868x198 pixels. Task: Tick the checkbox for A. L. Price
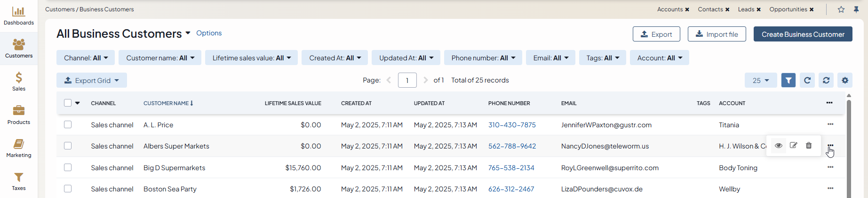pos(68,125)
